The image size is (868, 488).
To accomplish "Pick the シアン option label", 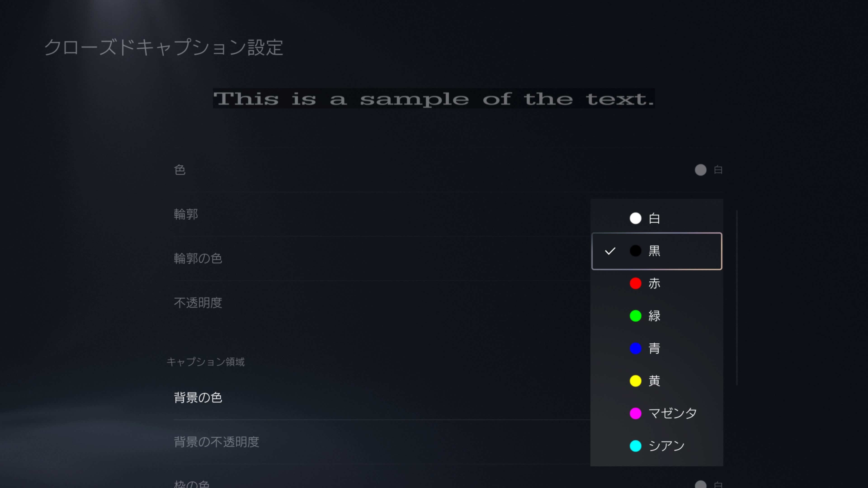I will tap(666, 446).
